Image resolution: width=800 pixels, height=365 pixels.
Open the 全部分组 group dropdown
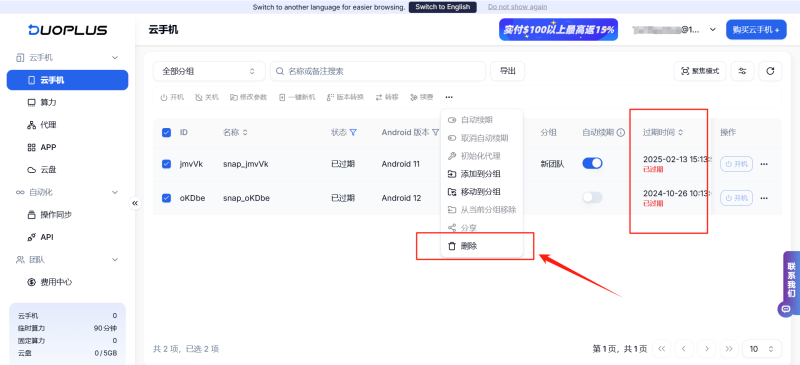[209, 71]
